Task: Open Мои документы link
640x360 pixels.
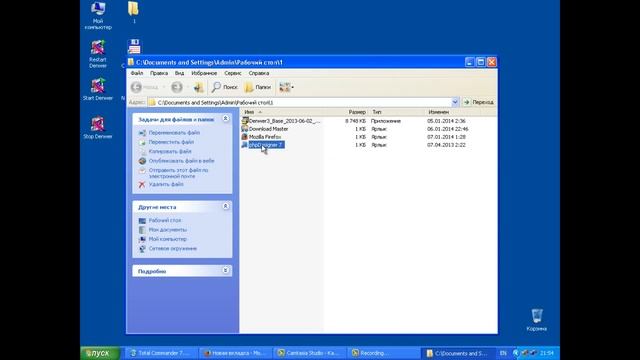Action: coord(168,230)
